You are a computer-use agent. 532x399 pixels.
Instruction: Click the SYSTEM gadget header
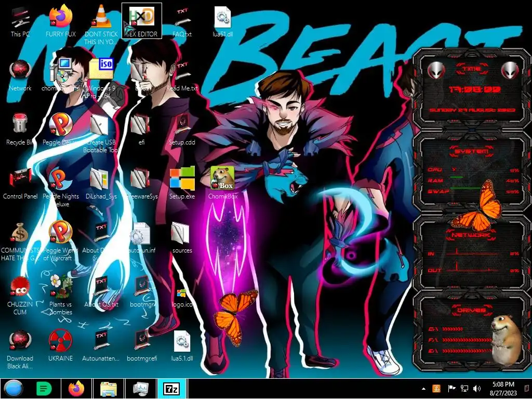click(472, 151)
